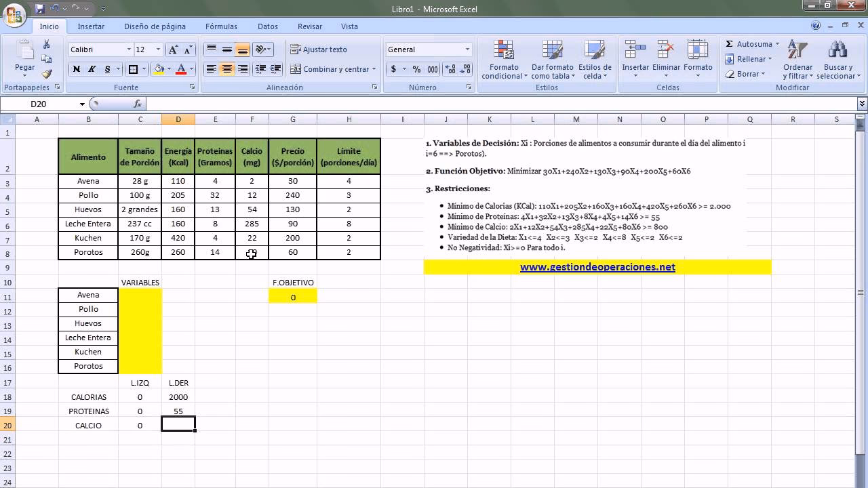Click the Ordenar y filtrar icon
The image size is (868, 488).
(797, 51)
